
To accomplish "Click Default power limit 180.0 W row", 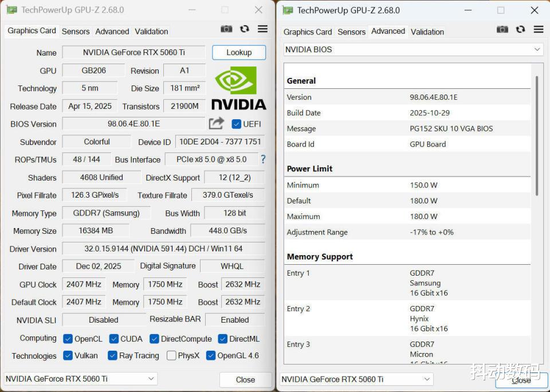I will pyautogui.click(x=407, y=201).
